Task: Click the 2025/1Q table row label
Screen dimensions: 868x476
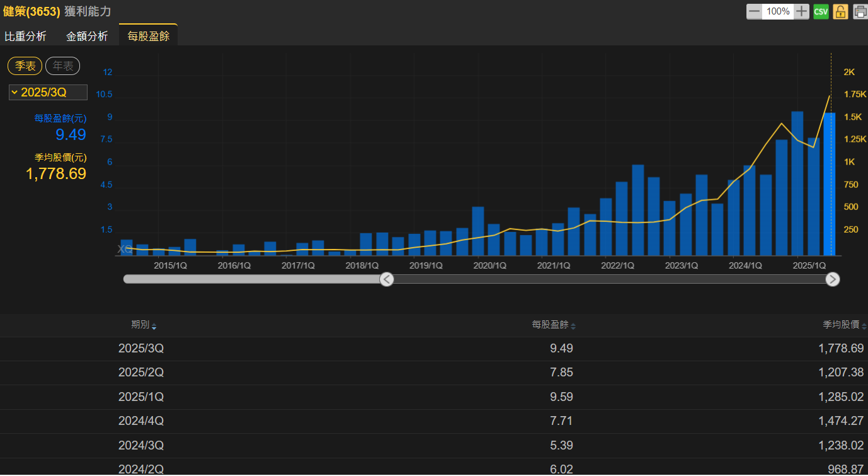Action: (141, 397)
